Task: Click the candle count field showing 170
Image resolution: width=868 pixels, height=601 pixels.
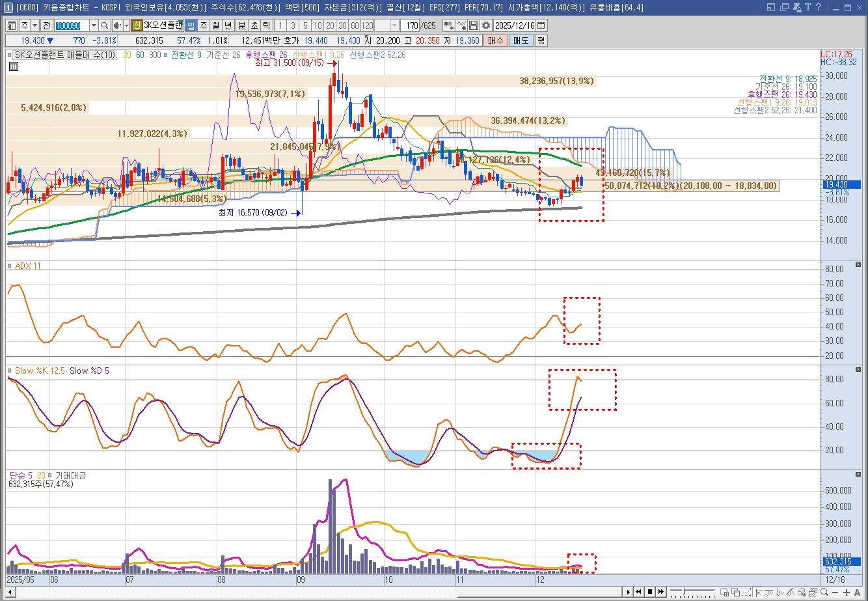Action: (x=411, y=25)
